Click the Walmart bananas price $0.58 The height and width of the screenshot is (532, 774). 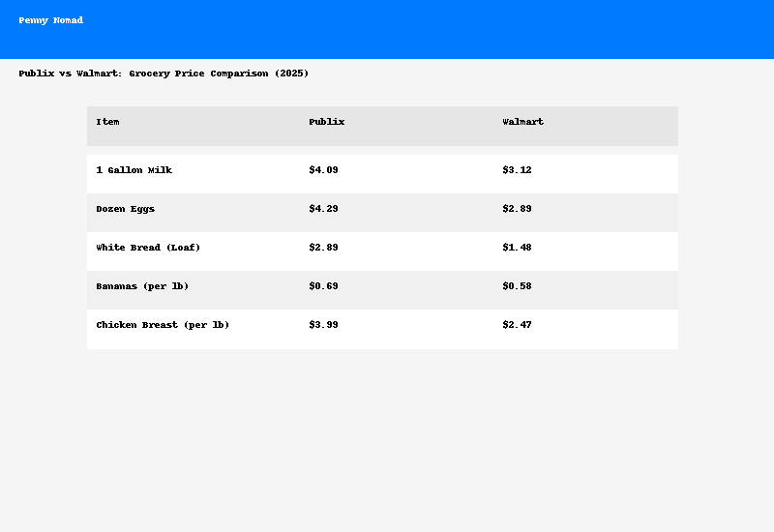pos(517,286)
